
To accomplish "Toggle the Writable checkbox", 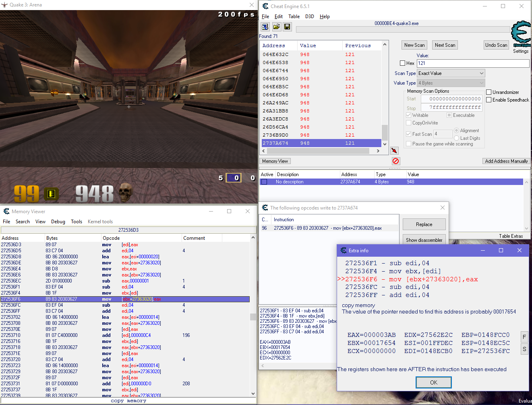I will pos(409,115).
